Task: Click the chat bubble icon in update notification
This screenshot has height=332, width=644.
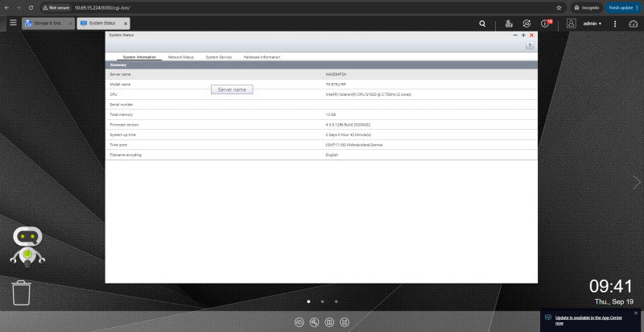Action: (x=548, y=317)
